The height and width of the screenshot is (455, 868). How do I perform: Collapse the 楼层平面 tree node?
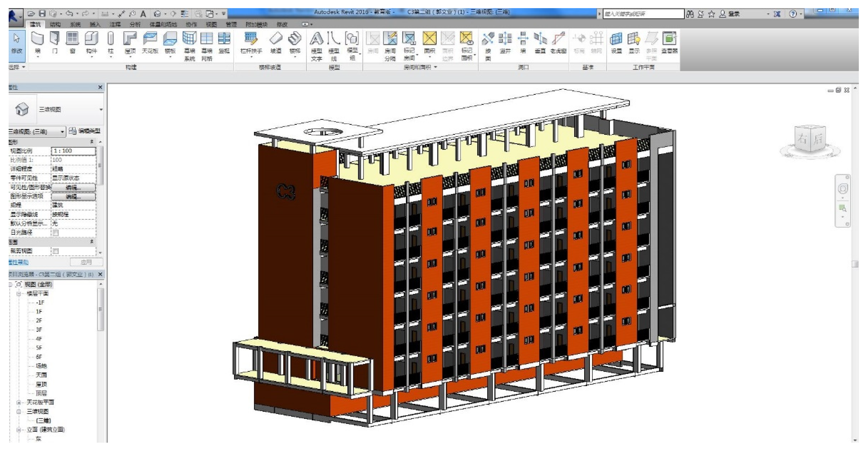pyautogui.click(x=19, y=293)
